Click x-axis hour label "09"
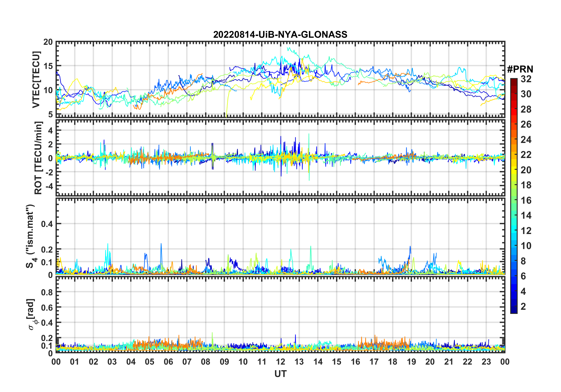 click(x=224, y=362)
